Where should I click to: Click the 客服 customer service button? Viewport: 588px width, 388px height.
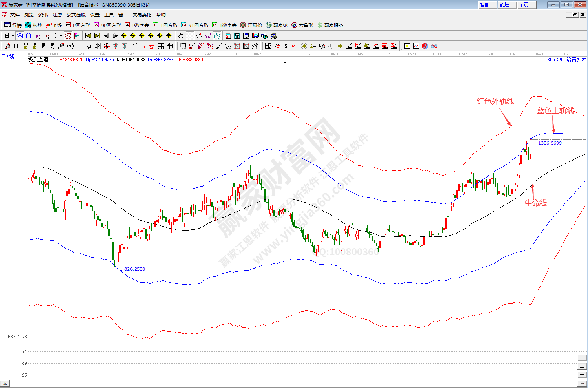(485, 5)
